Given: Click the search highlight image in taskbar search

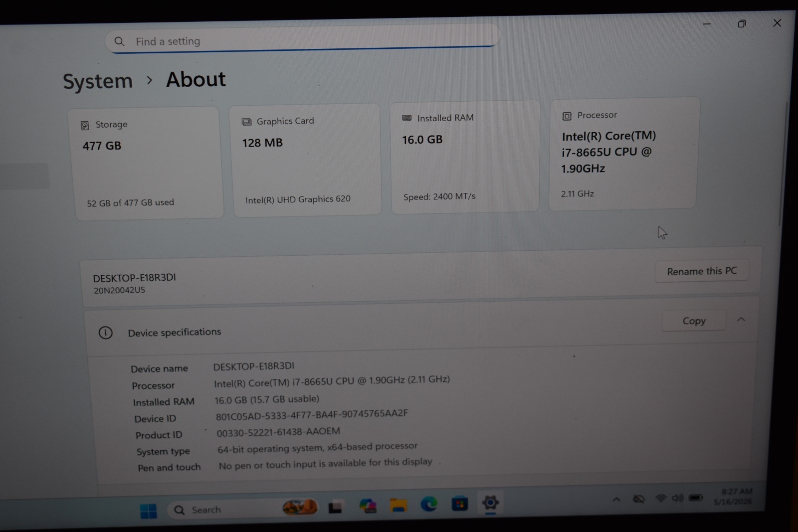Looking at the screenshot, I should (300, 508).
